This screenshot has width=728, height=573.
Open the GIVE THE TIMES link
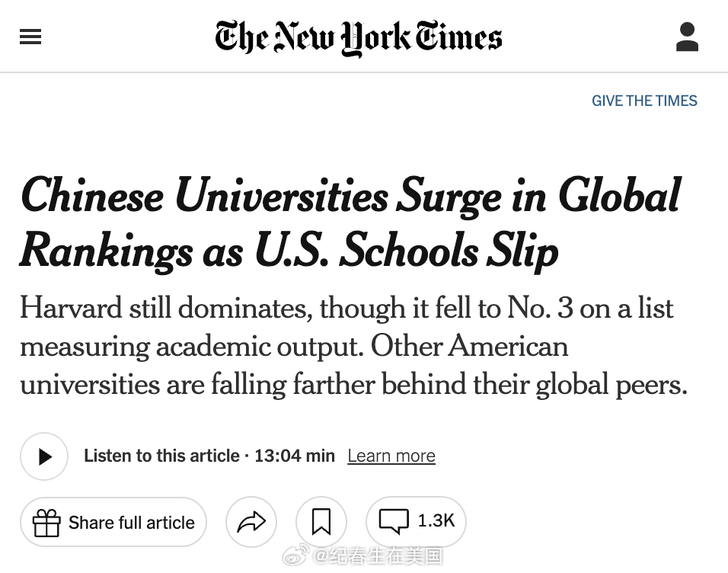click(x=644, y=101)
